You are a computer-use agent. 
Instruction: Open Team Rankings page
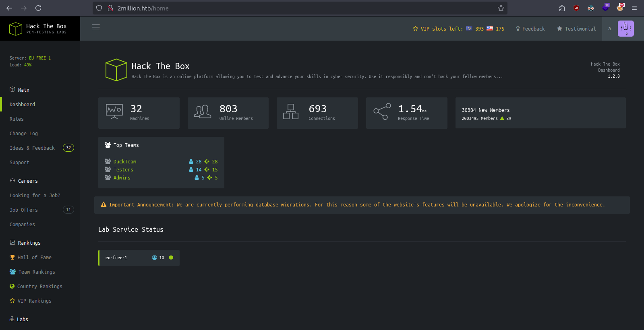[32, 272]
